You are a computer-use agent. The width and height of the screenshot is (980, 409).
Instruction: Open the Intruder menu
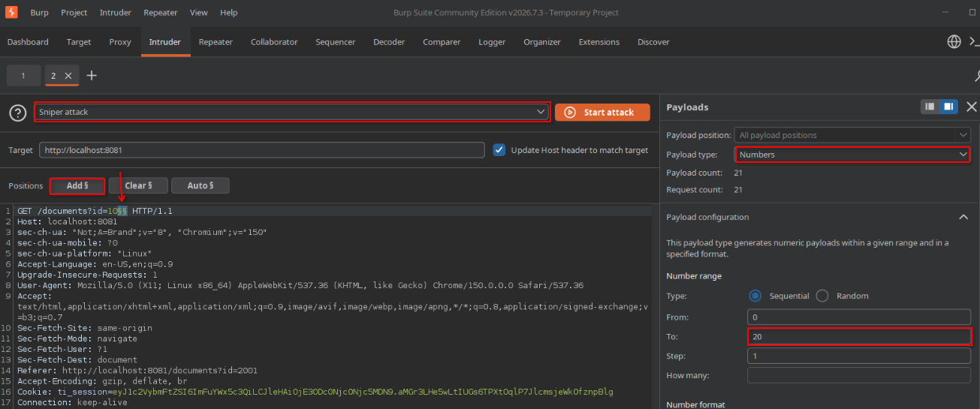115,13
